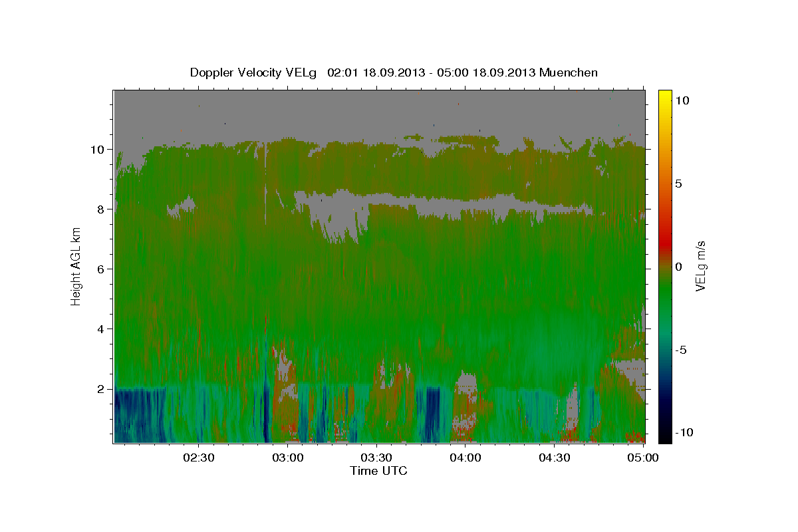Click the colorbar value '10' at top
The image size is (798, 532).
click(682, 100)
